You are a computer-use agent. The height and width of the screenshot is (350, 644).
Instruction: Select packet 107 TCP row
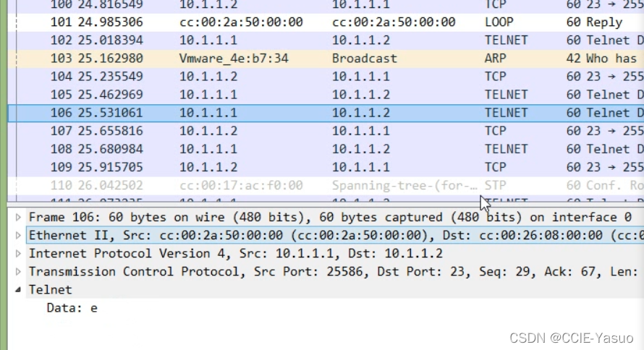[326, 131]
